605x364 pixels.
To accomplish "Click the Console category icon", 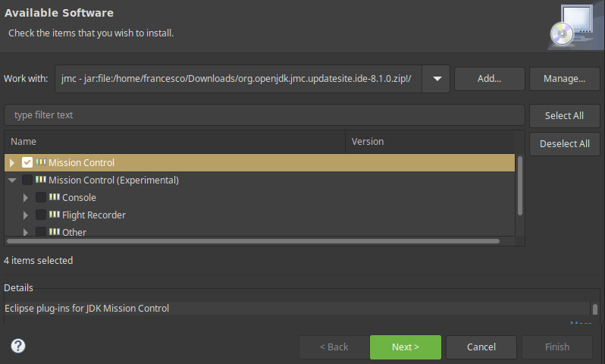I will [x=55, y=197].
